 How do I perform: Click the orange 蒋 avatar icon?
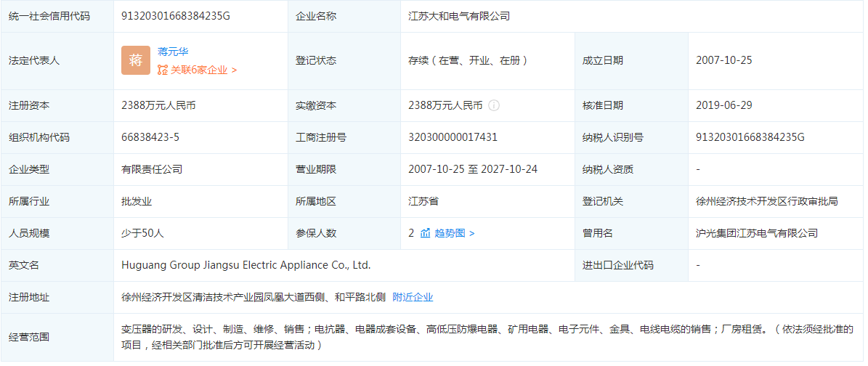click(136, 60)
